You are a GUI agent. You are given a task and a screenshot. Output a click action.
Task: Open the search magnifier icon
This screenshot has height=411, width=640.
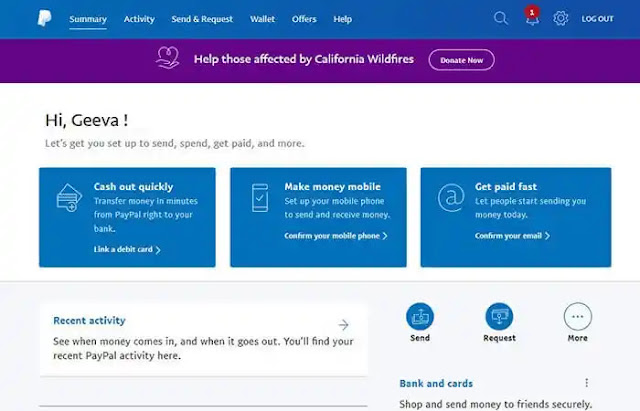[500, 18]
